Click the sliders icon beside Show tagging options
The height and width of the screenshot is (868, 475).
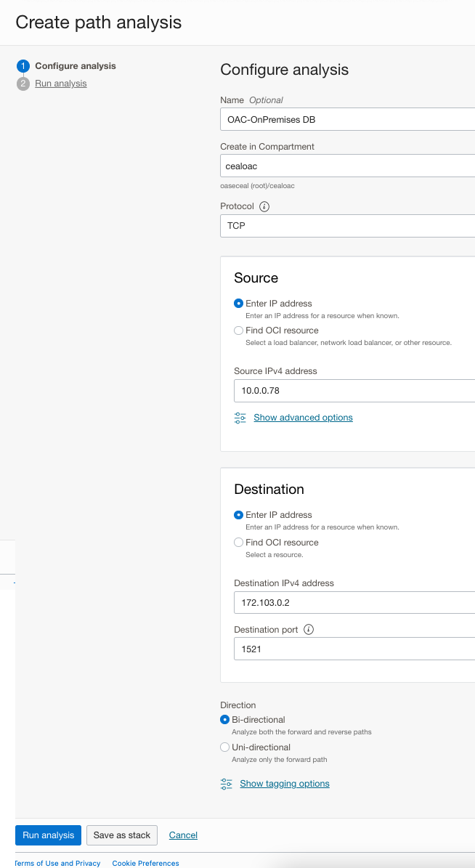click(226, 784)
